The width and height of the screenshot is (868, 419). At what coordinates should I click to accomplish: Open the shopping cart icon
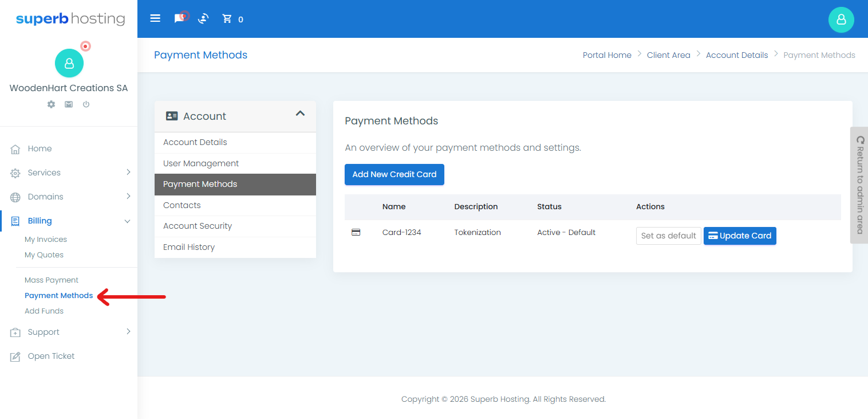[227, 19]
